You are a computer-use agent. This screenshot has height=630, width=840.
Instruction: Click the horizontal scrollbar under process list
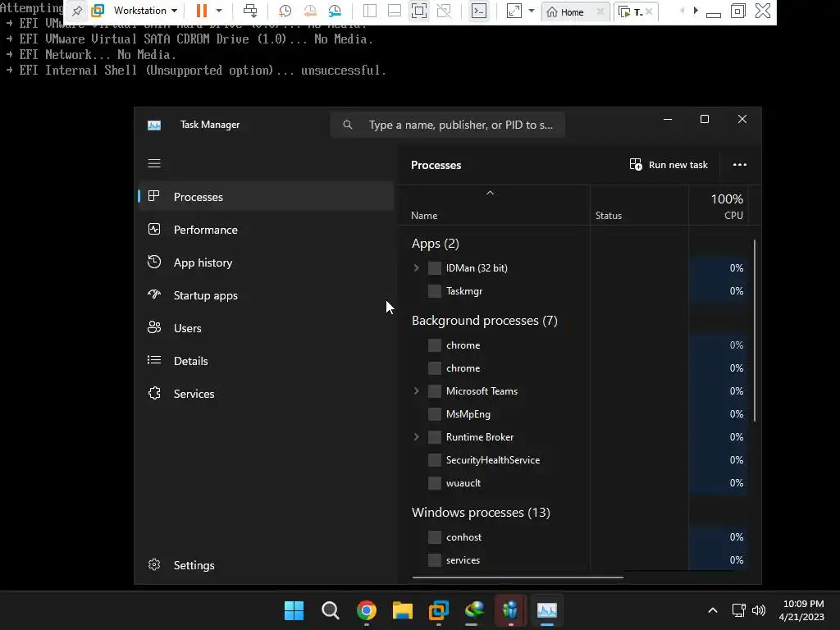pos(518,577)
